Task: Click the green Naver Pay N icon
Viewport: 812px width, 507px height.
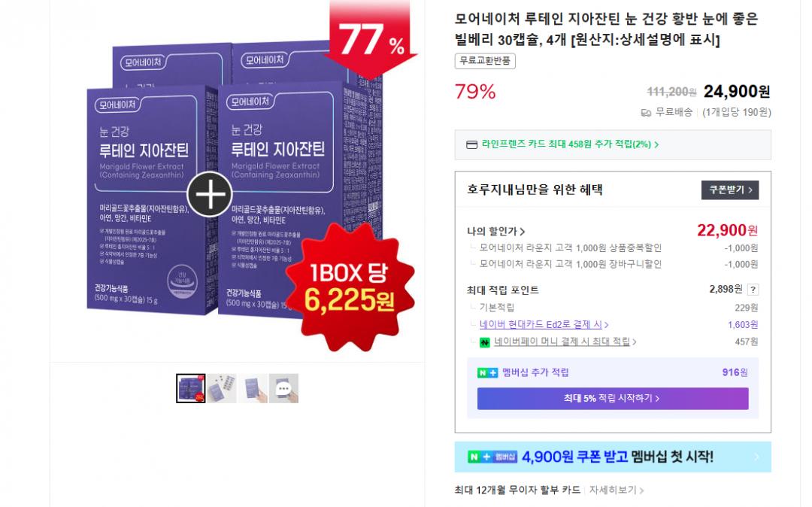Action: (485, 342)
